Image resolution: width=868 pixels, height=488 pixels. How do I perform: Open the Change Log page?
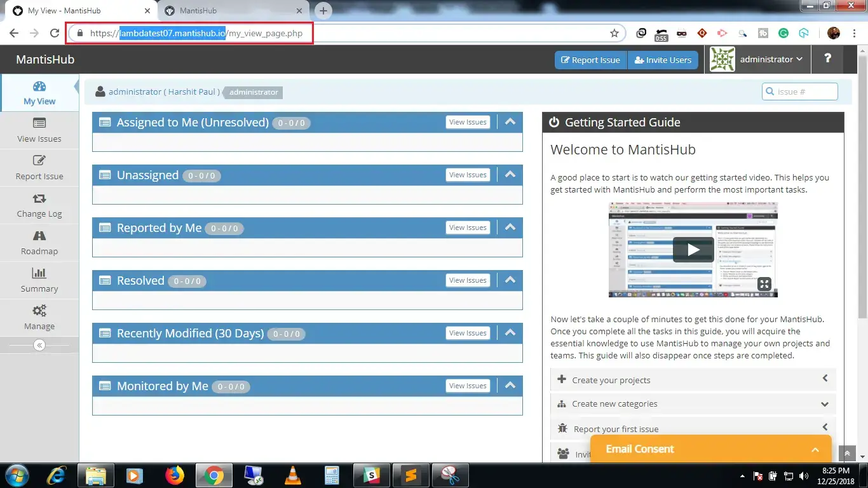coord(39,205)
